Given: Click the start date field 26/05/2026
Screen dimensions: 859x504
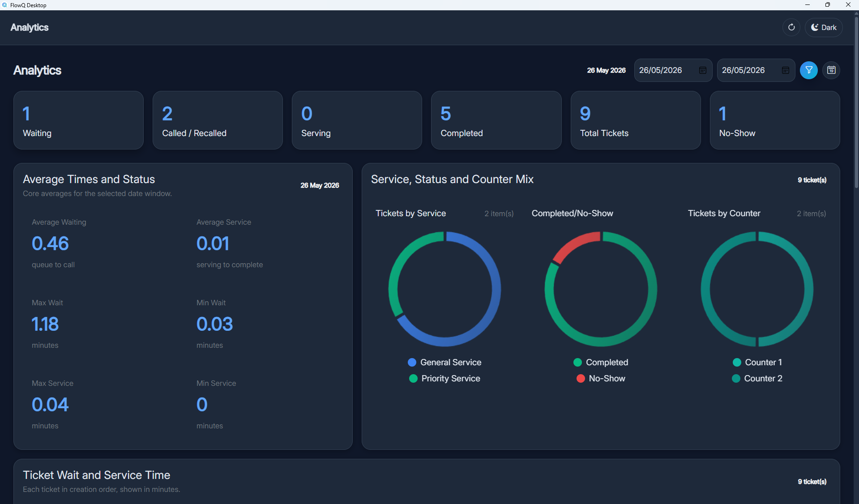Looking at the screenshot, I should coord(673,70).
